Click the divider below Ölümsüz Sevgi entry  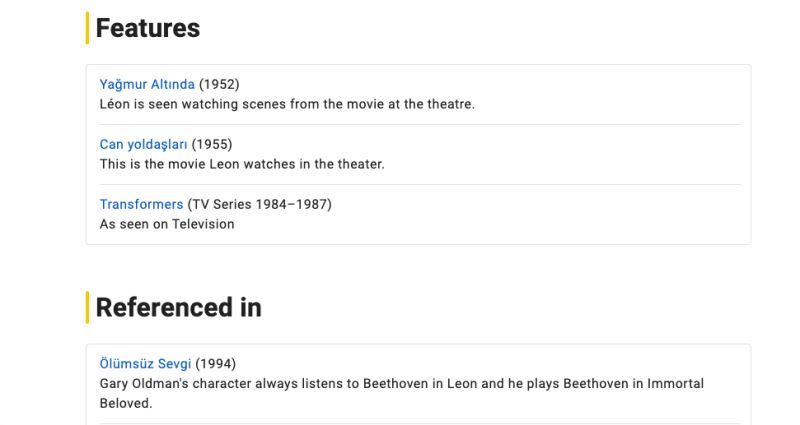(420, 423)
